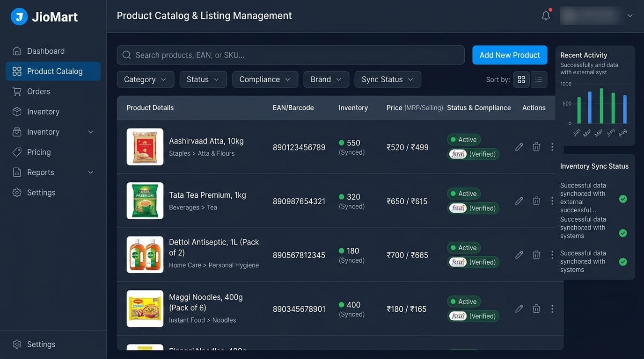The height and width of the screenshot is (359, 644).
Task: Edit the Tata Tea Premium product
Action: [x=519, y=201]
